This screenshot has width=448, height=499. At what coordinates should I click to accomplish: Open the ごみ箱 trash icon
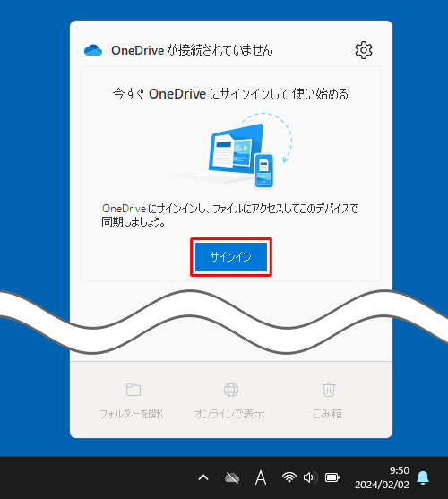[x=328, y=390]
